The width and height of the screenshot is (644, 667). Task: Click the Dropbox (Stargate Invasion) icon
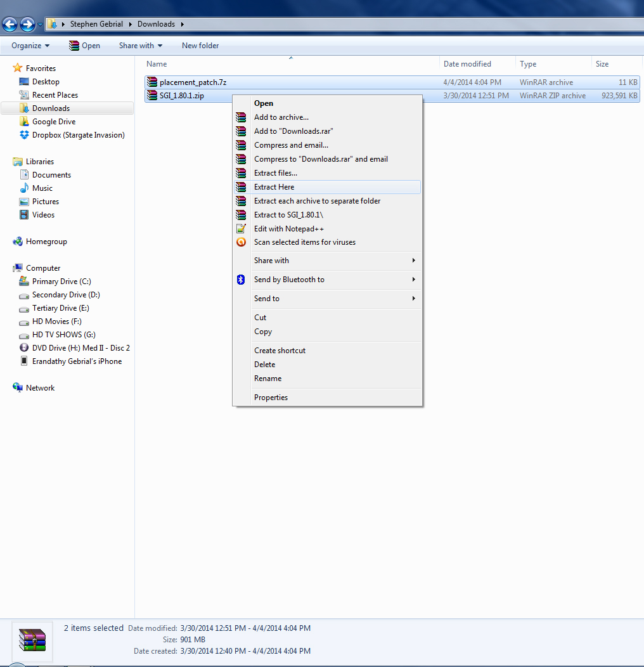[24, 134]
